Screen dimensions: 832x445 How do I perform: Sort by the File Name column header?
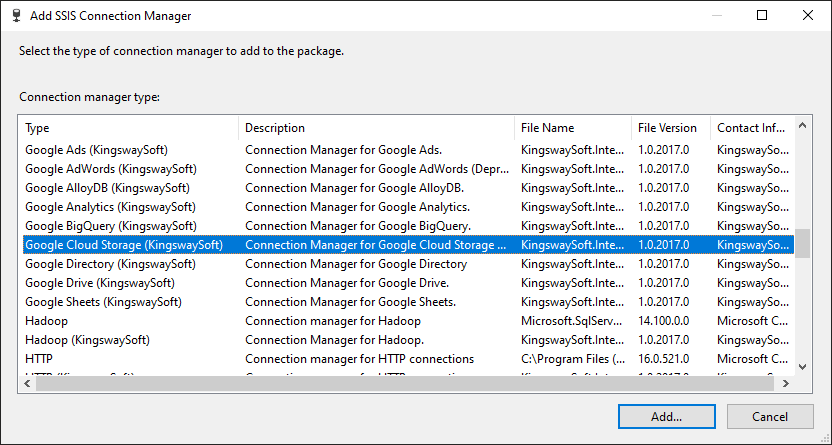pos(573,128)
